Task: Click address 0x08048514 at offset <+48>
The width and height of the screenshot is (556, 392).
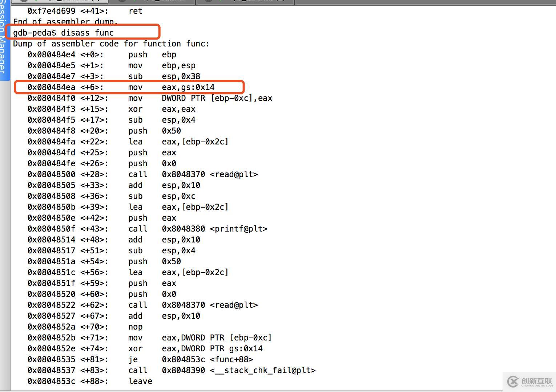Action: 51,240
